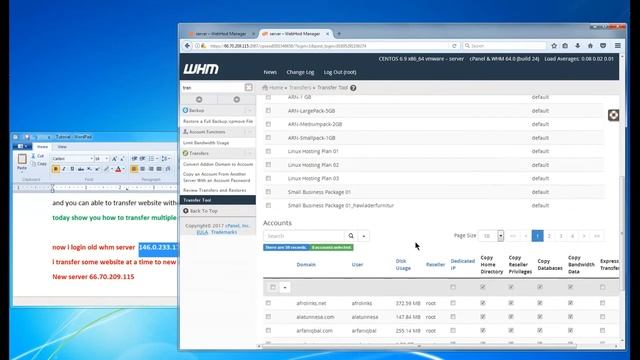Toggle Italic in WordPad ribbon
Image resolution: width=640 pixels, height=360 pixels.
coord(64,169)
